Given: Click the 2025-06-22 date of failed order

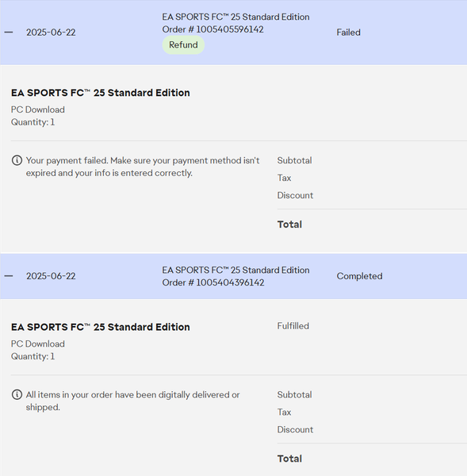Looking at the screenshot, I should (51, 33).
